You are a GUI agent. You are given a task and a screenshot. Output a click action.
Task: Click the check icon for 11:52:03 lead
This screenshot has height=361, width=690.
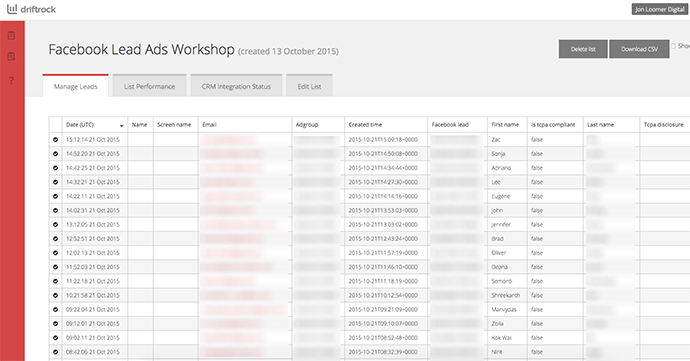pos(55,267)
